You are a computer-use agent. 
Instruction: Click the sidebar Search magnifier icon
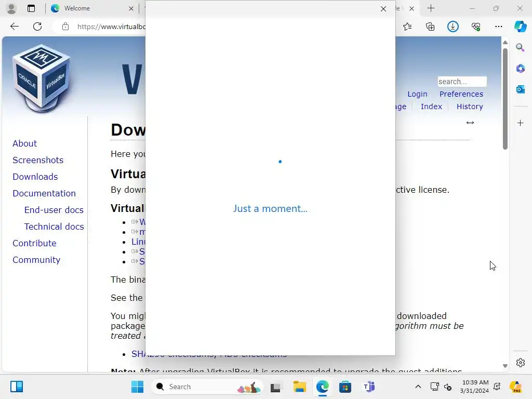click(520, 47)
